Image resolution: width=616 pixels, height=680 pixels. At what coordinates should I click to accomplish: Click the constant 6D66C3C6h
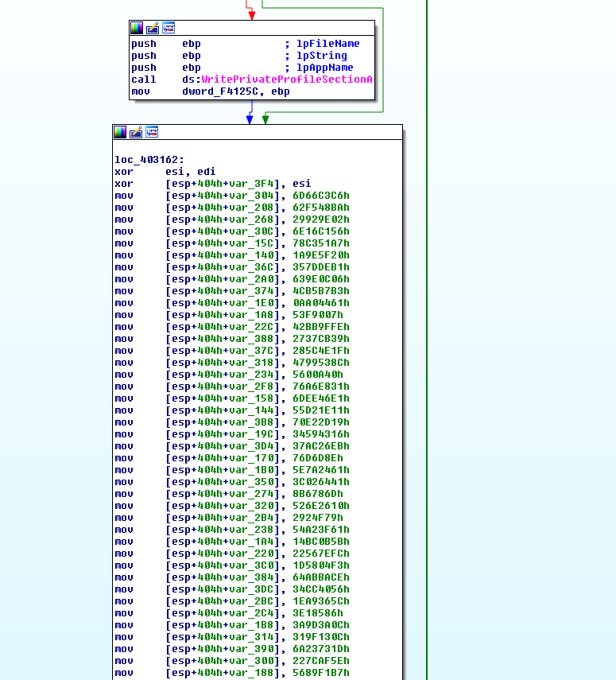coord(320,196)
